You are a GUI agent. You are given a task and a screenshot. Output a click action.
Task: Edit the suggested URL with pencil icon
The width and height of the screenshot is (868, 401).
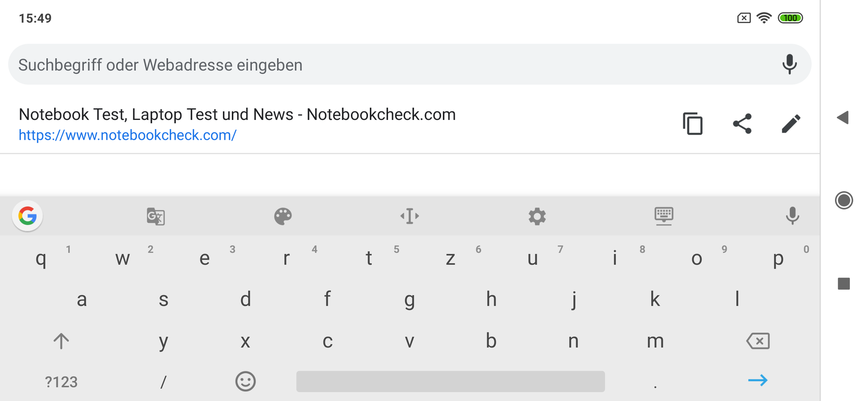point(791,124)
